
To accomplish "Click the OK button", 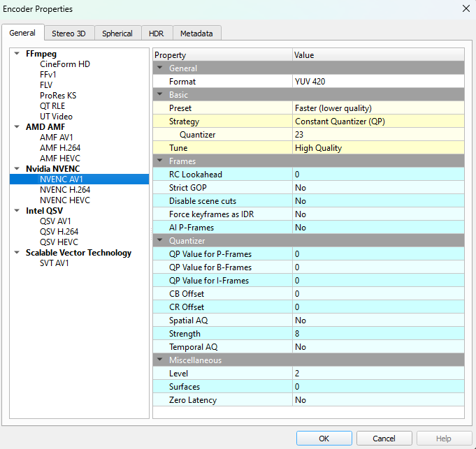I will (324, 439).
